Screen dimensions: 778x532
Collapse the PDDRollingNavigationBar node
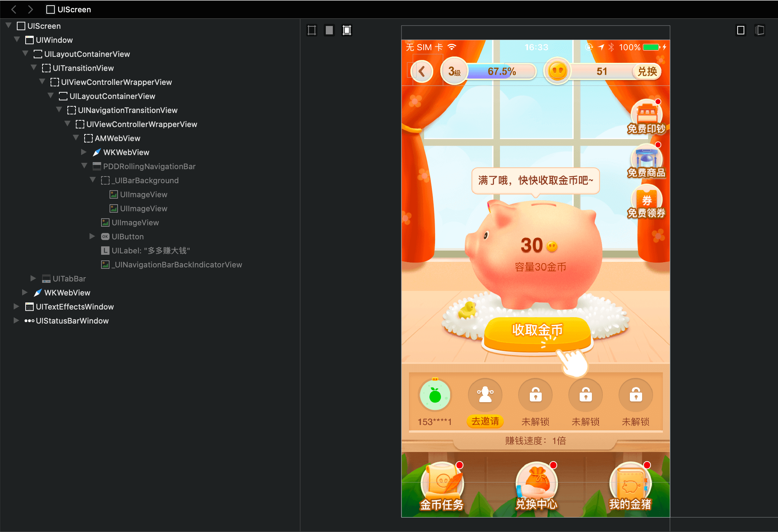click(84, 166)
